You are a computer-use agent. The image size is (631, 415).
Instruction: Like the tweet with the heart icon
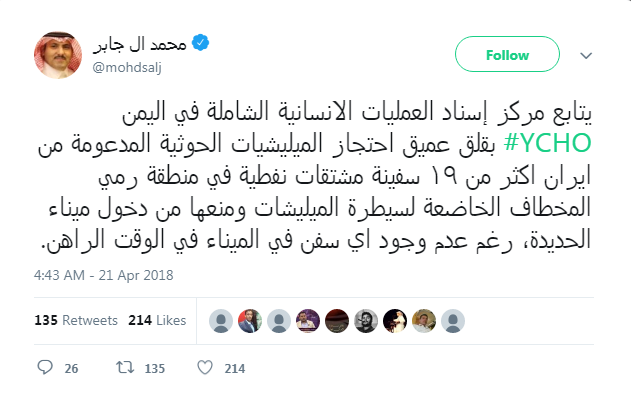[x=205, y=368]
